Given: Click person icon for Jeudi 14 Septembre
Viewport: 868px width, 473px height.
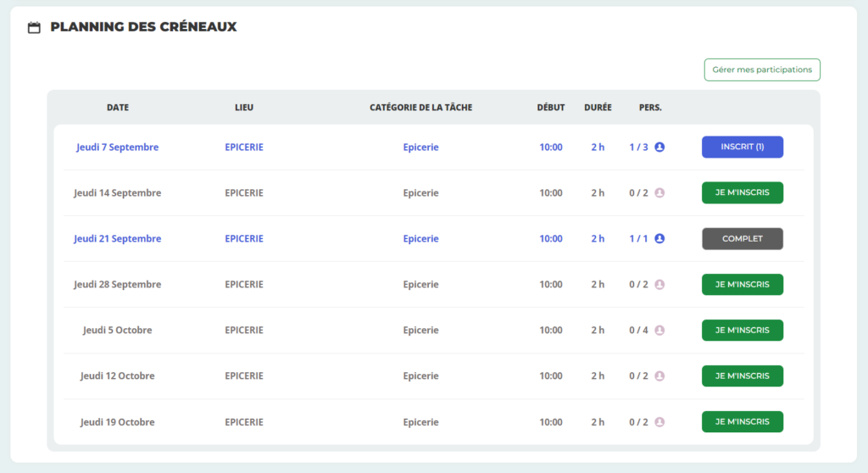Looking at the screenshot, I should (x=659, y=193).
